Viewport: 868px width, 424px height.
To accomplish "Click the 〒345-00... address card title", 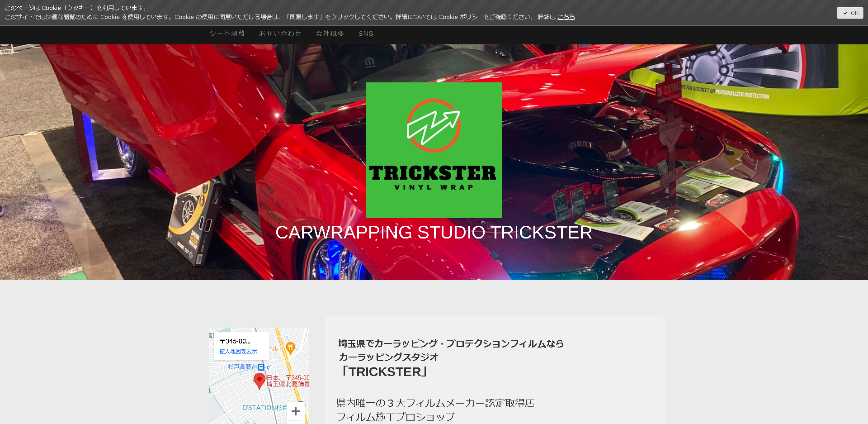I will tap(235, 341).
